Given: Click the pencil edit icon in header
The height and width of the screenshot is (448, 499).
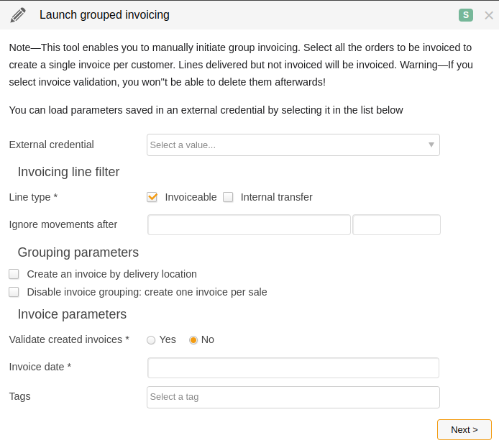Looking at the screenshot, I should (18, 15).
